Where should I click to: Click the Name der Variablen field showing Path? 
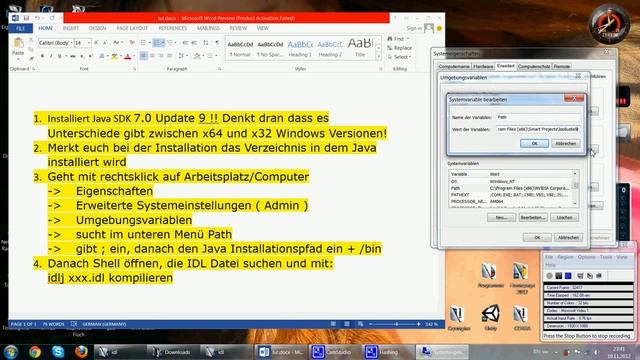[x=538, y=117]
